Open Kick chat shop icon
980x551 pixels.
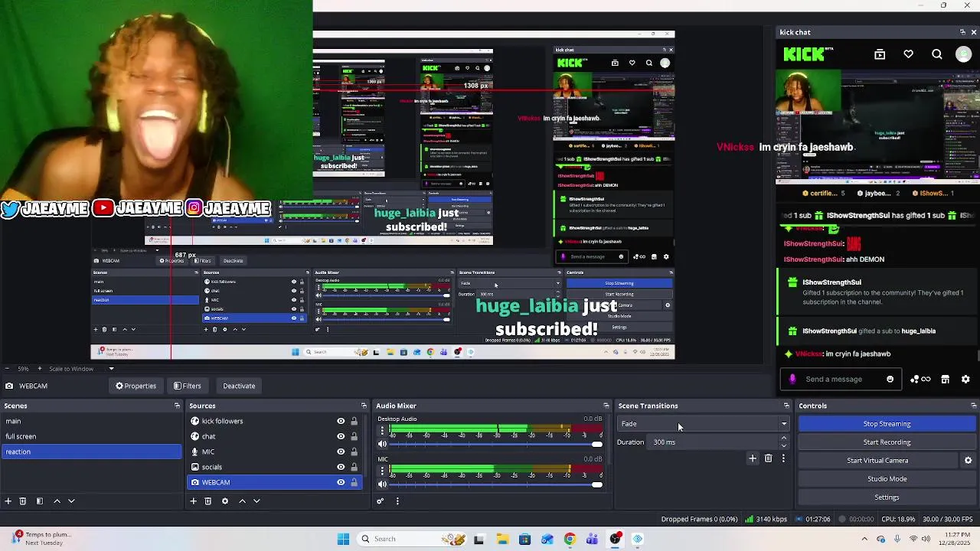(x=945, y=380)
